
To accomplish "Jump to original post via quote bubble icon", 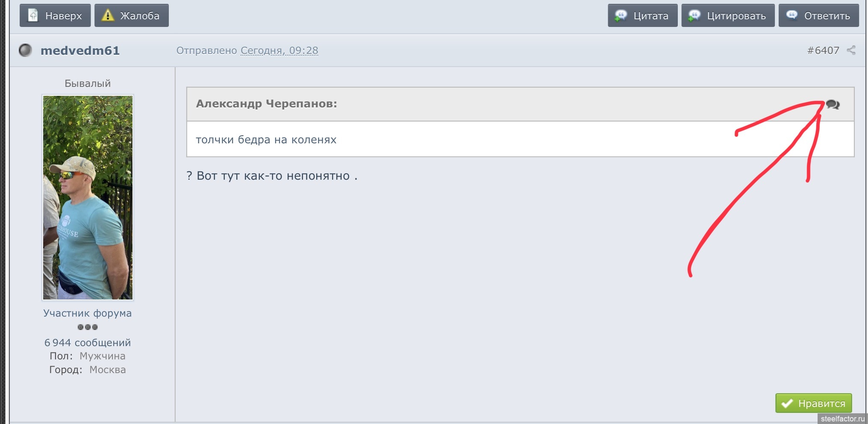I will [833, 104].
